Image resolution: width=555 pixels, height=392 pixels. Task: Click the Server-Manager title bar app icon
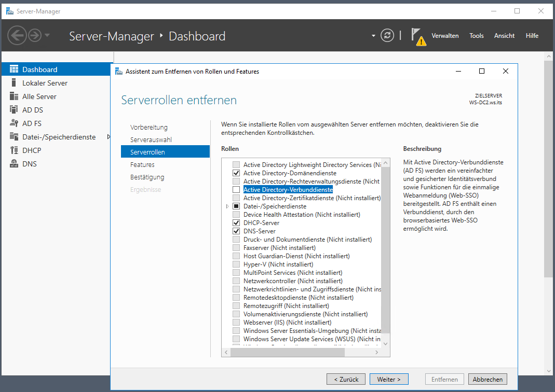[9, 11]
